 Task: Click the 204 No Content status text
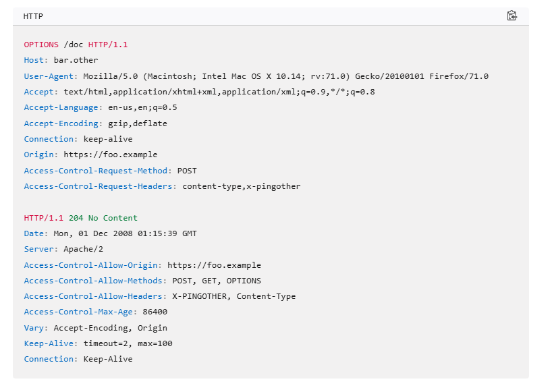pyautogui.click(x=103, y=218)
